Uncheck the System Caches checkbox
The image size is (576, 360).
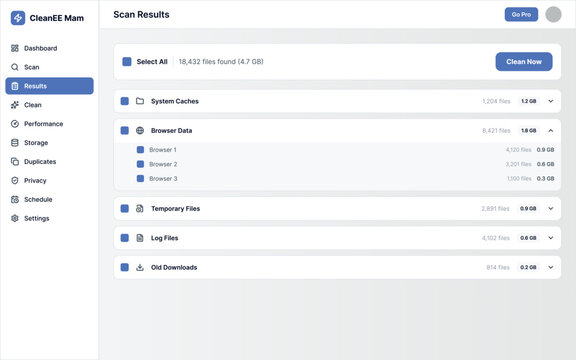coord(125,101)
